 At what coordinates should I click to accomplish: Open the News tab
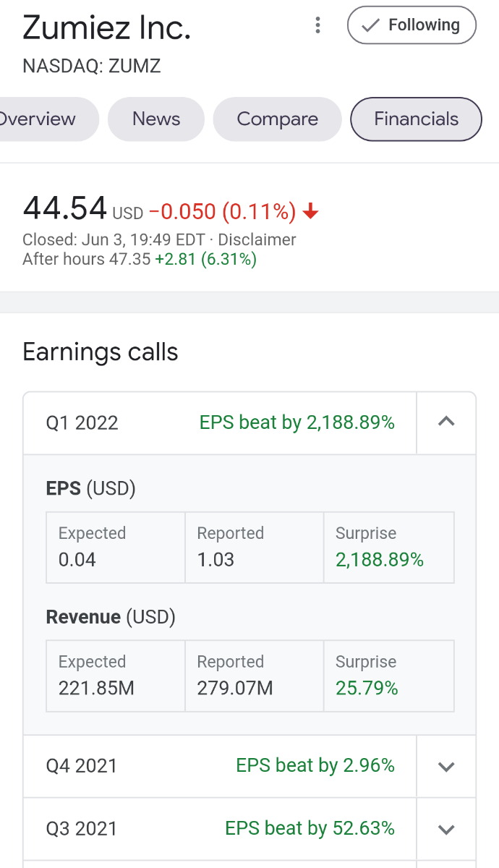[x=156, y=119]
